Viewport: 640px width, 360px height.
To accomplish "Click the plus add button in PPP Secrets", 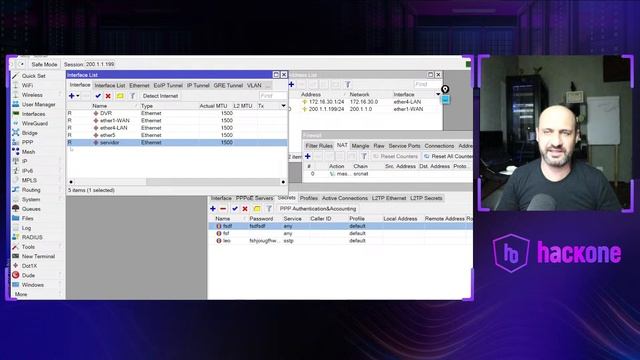I will [x=213, y=209].
